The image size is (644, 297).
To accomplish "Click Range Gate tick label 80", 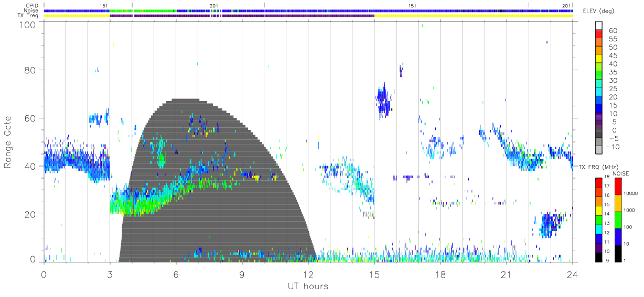I will click(x=30, y=70).
